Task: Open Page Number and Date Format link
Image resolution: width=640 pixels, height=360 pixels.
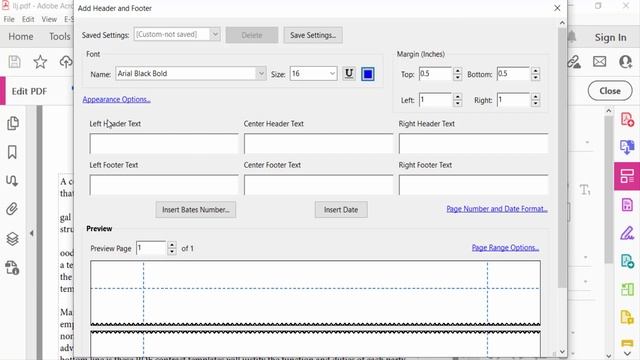Action: (497, 209)
